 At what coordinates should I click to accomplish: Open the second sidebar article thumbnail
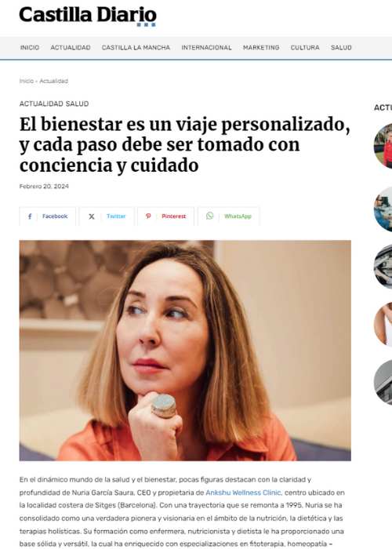(383, 209)
